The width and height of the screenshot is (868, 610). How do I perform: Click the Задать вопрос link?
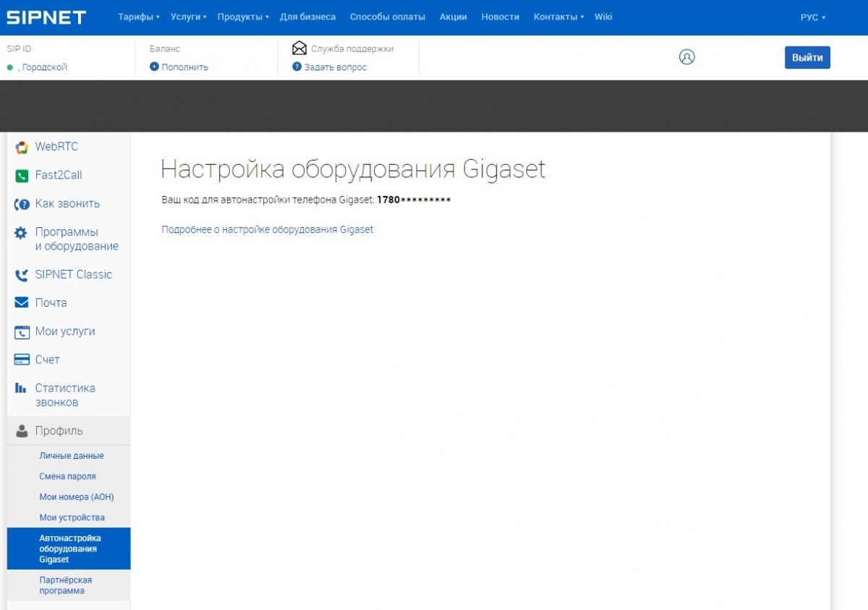point(335,67)
